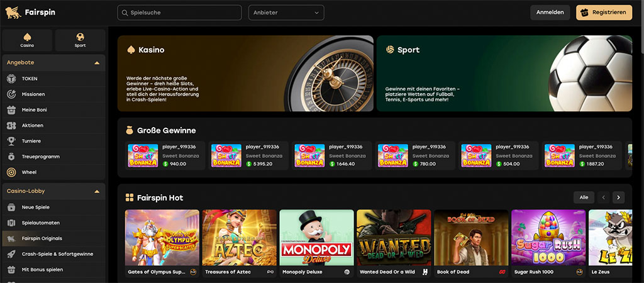Click the search magnifier icon

click(x=125, y=13)
